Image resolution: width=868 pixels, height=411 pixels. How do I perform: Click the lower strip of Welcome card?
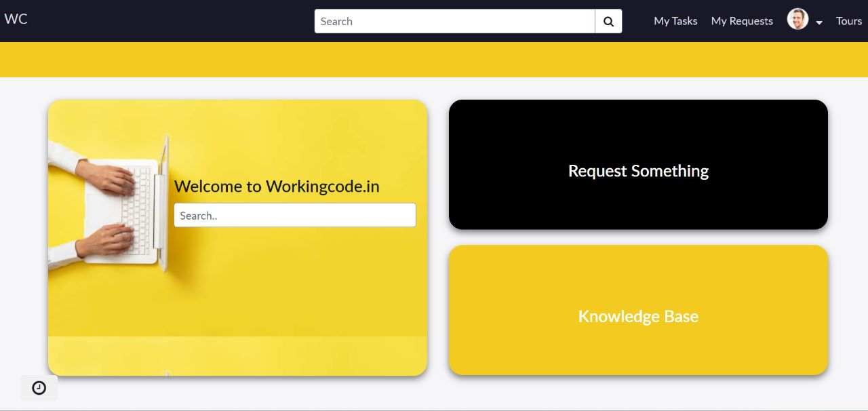[x=237, y=356]
